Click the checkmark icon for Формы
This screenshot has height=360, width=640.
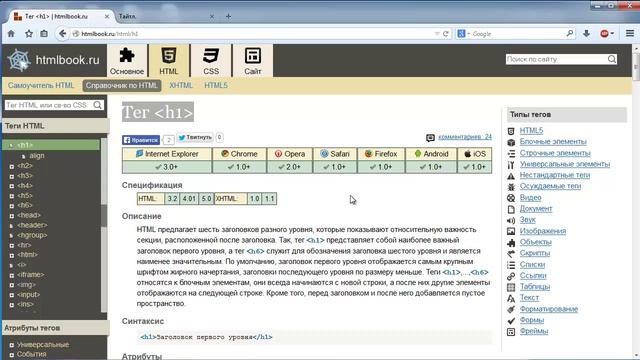pos(511,321)
